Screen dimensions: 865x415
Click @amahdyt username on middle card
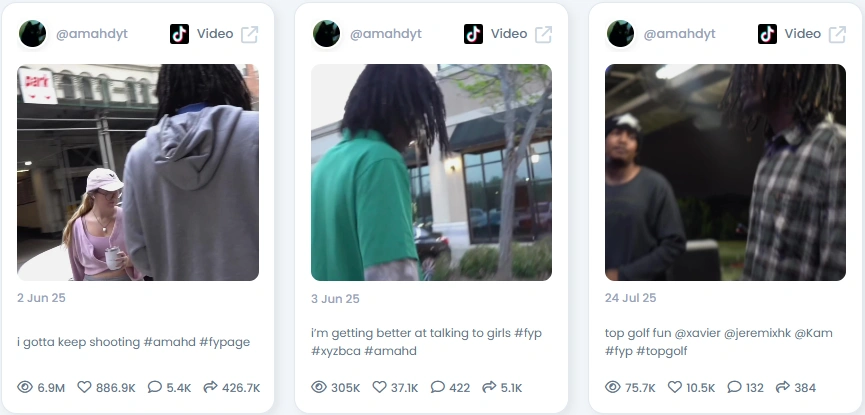[x=386, y=34]
